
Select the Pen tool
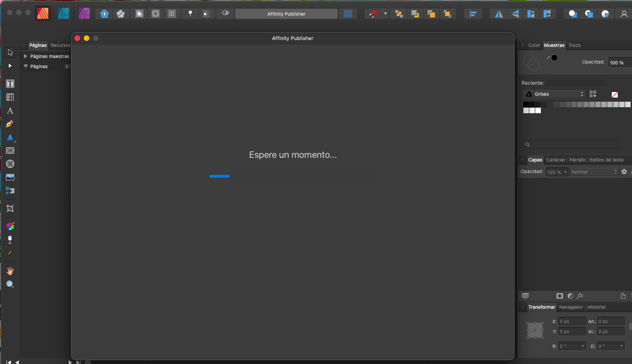(10, 123)
